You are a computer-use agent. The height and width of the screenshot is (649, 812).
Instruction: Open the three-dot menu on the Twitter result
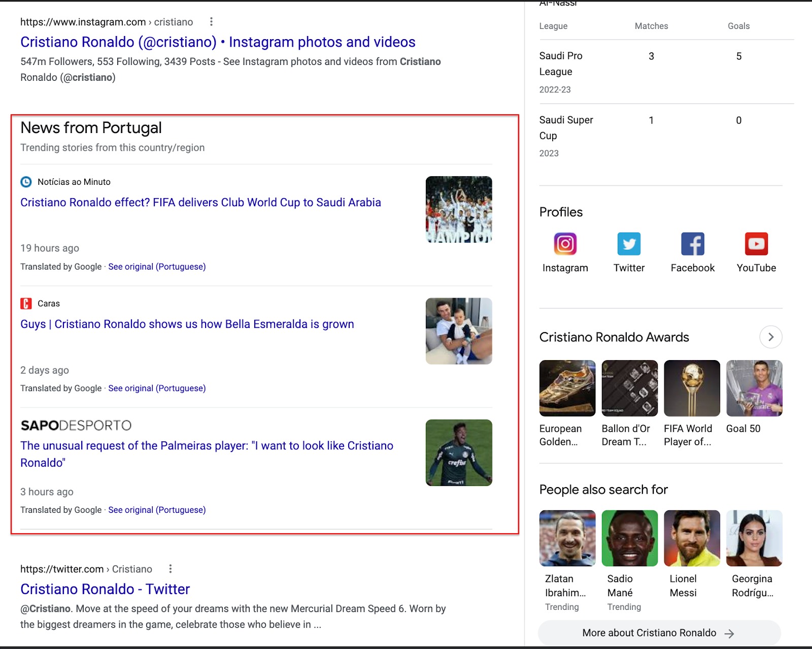point(172,569)
